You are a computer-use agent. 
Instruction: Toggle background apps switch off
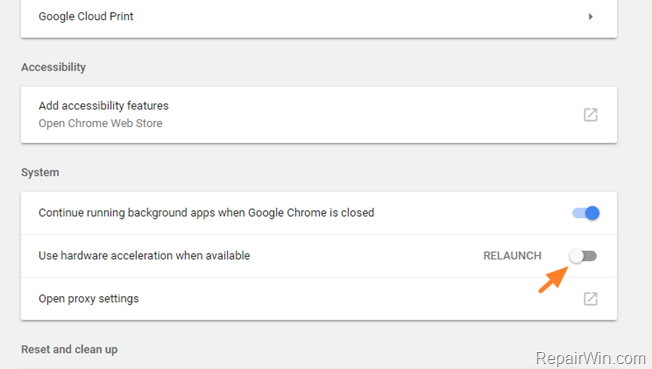[x=585, y=213]
